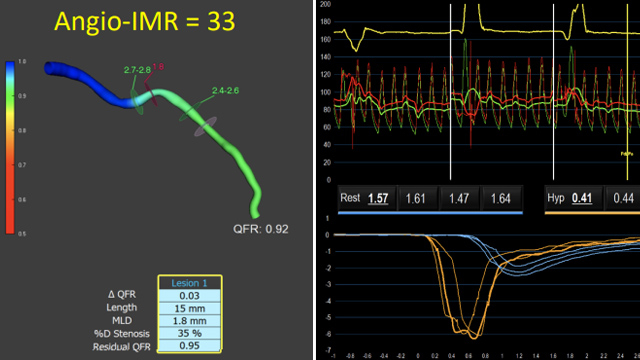This screenshot has width=640, height=360.
Task: Select the 1.64 rest measurement box
Action: 501,199
